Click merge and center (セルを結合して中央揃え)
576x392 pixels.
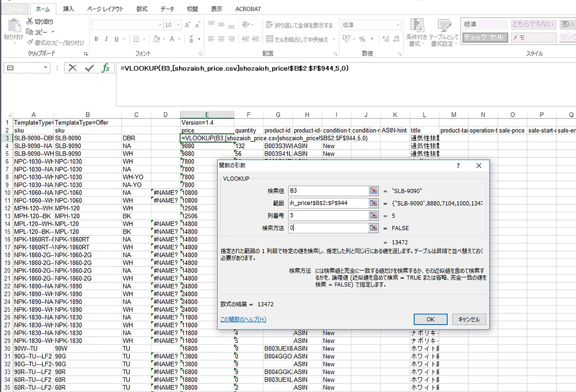[x=297, y=39]
